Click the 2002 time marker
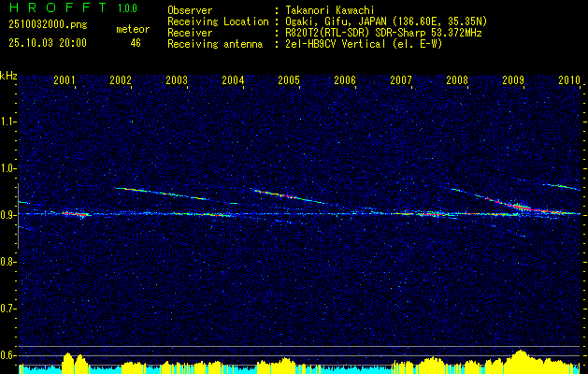The image size is (588, 374). (x=121, y=80)
